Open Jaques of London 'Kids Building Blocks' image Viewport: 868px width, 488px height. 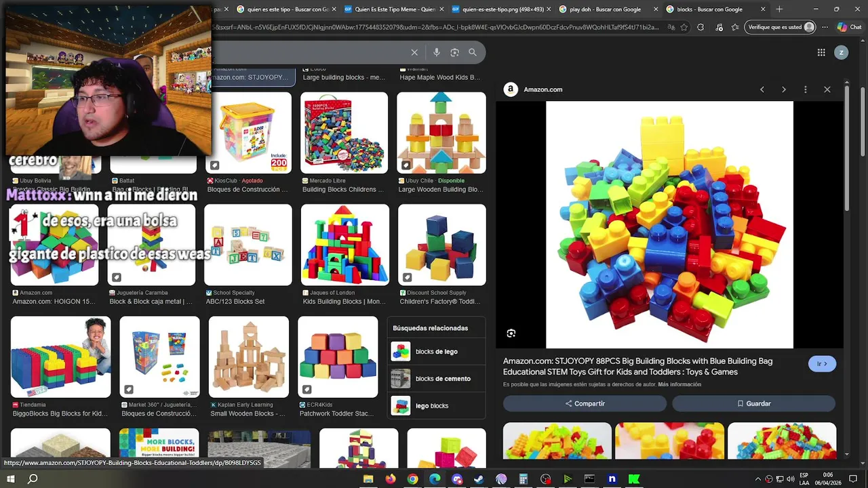pyautogui.click(x=345, y=245)
